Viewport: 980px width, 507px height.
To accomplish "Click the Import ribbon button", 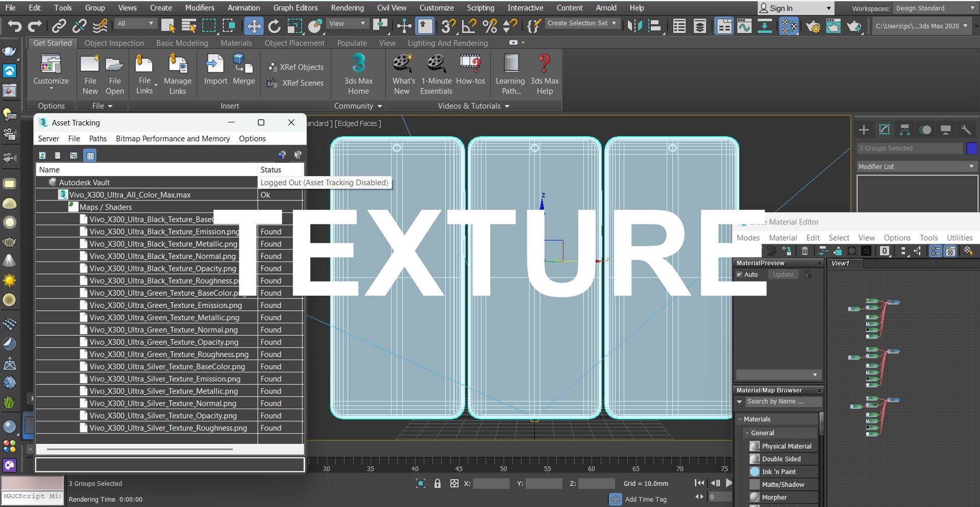I will (215, 70).
